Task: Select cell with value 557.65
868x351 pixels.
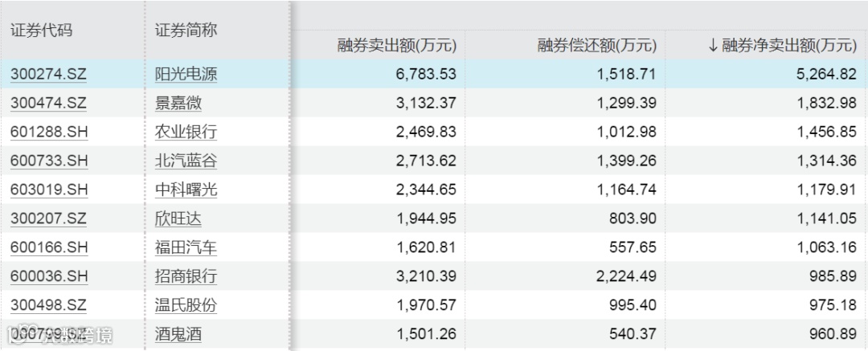Action: [633, 247]
